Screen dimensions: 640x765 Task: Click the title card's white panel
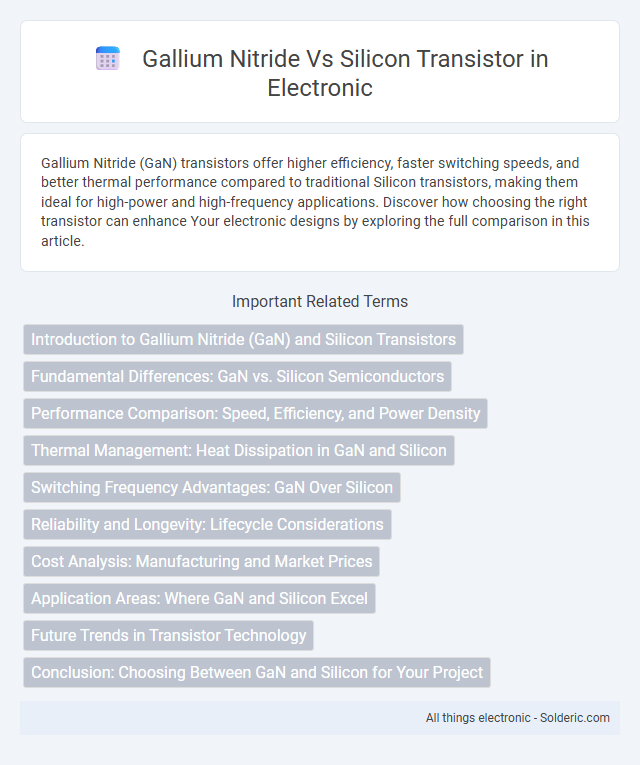click(x=320, y=72)
